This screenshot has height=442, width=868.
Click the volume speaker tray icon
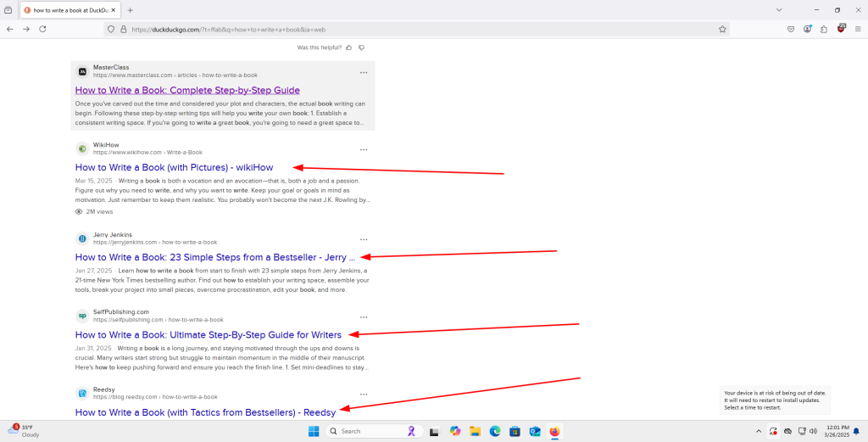coord(813,431)
